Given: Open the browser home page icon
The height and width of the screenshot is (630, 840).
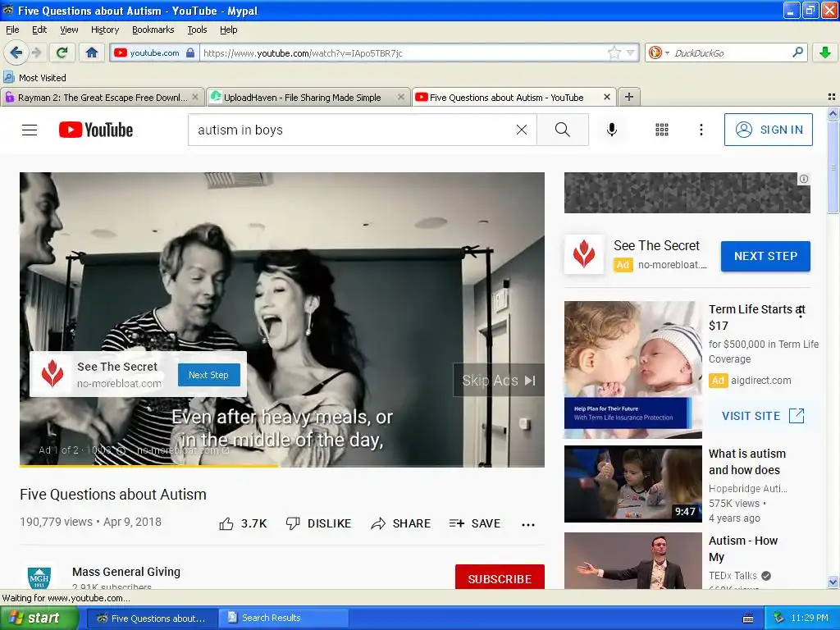Looking at the screenshot, I should [92, 52].
